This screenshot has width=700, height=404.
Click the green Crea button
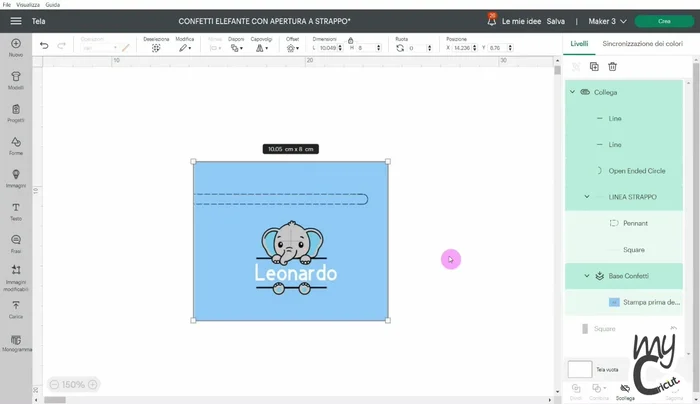pyautogui.click(x=664, y=20)
